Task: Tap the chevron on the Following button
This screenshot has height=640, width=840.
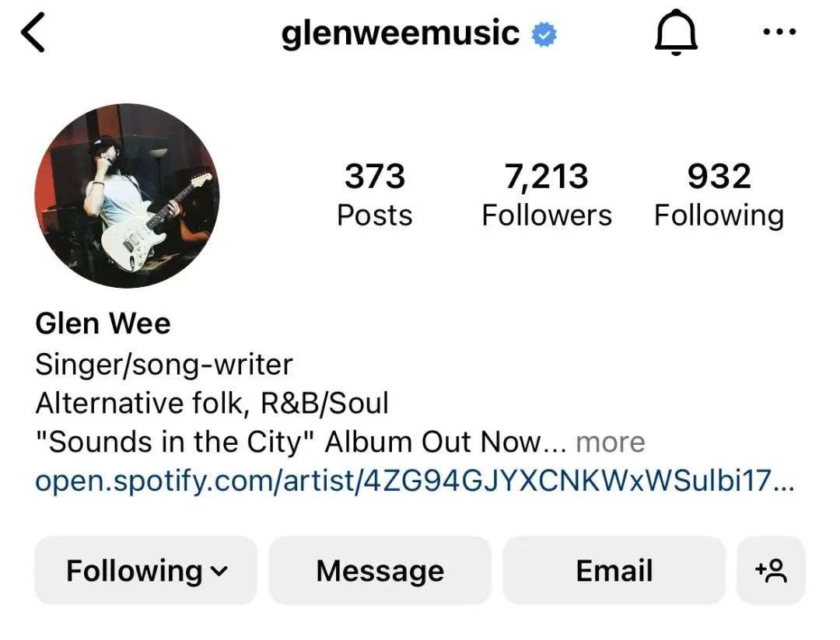Action: [x=219, y=572]
